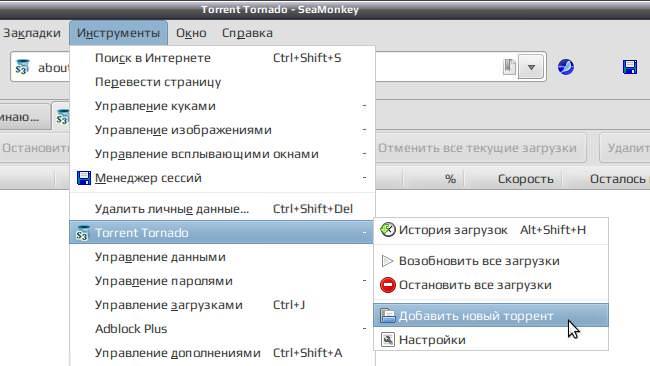Select Добавить новый торрент
The height and width of the screenshot is (366, 650).
(x=491, y=316)
